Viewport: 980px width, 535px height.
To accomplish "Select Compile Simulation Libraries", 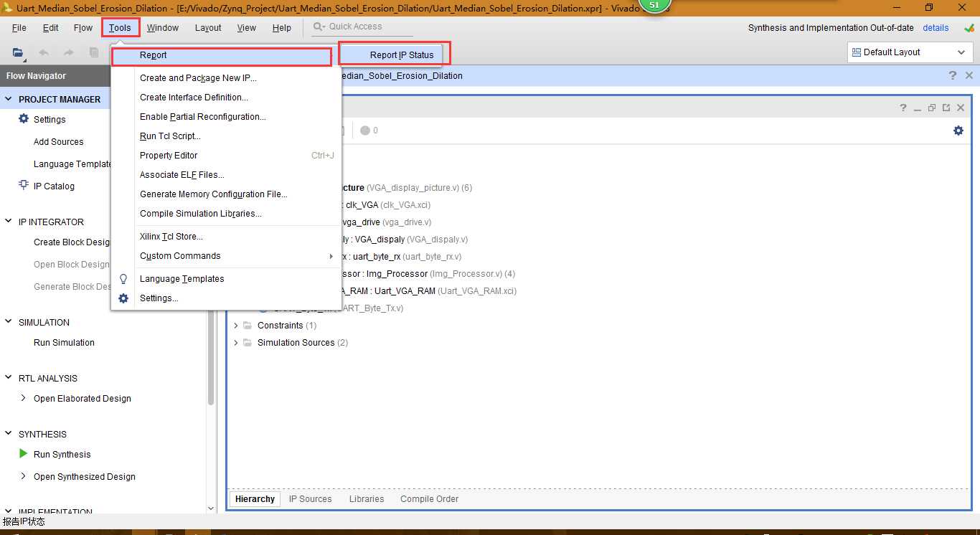I will pos(226,214).
